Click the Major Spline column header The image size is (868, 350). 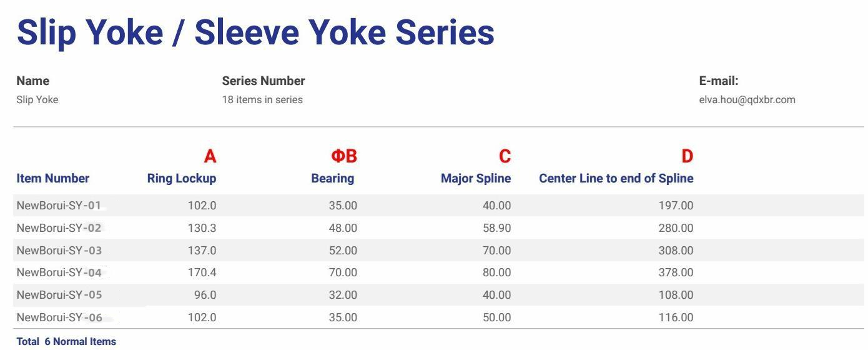click(476, 178)
